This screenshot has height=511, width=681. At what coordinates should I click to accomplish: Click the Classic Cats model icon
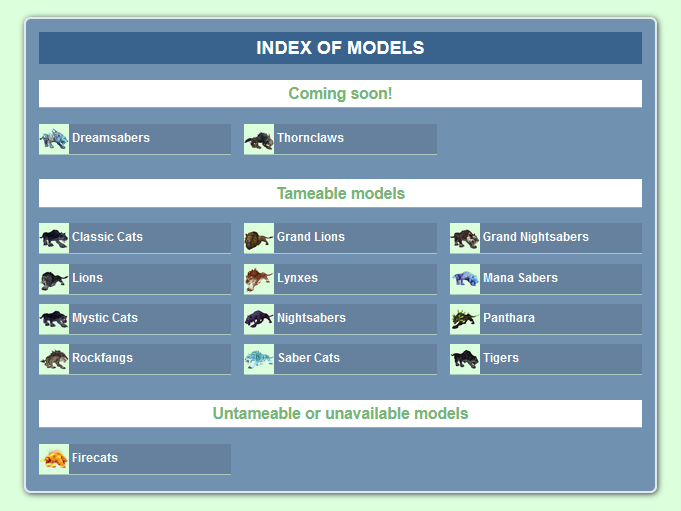click(54, 238)
